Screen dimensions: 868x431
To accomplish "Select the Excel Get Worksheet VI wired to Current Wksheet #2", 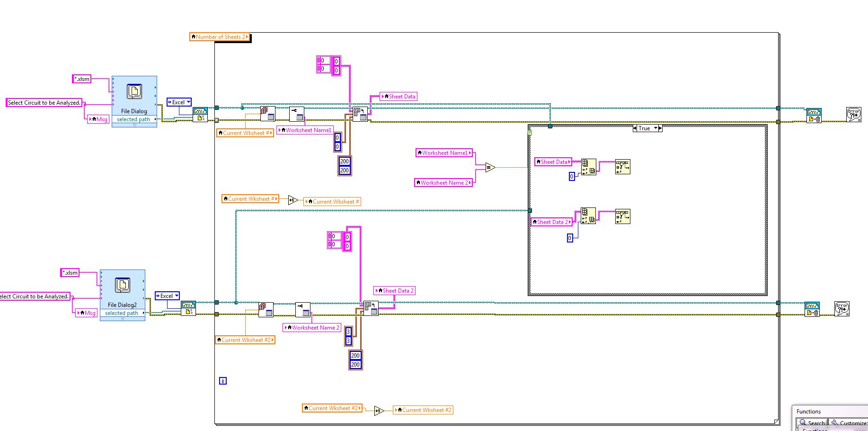I will point(266,309).
